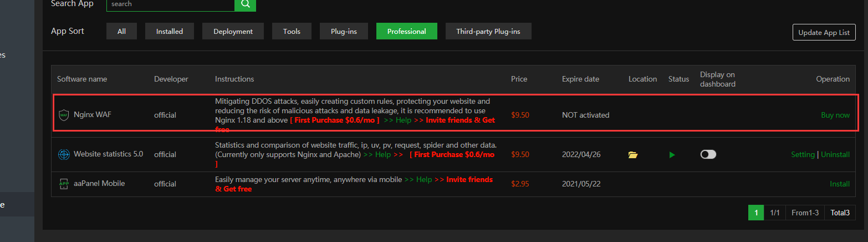868x242 pixels.
Task: Uninstall Website statistics 5.0
Action: tap(835, 155)
